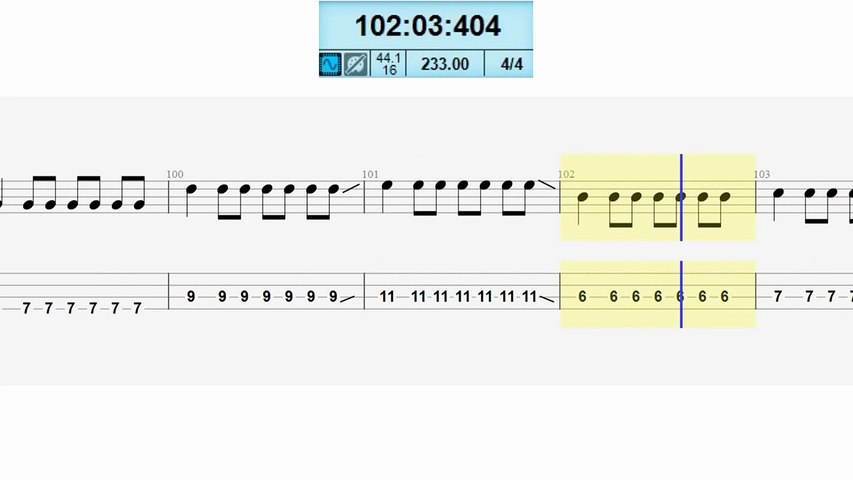Click first fret 9 in tablature measure 100
The image size is (853, 480).
(190, 297)
